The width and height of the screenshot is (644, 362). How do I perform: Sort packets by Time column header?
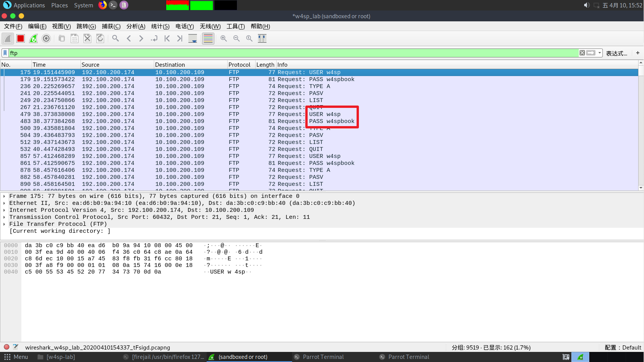click(x=56, y=65)
